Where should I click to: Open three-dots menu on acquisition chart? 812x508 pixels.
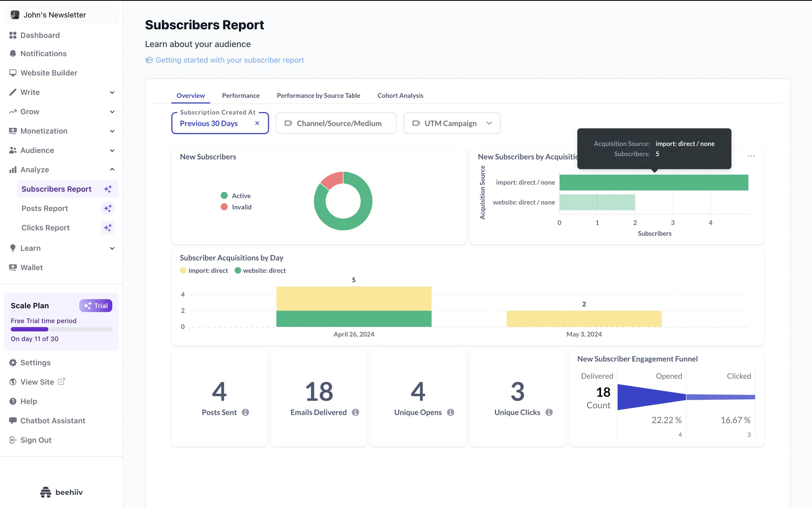coord(751,156)
